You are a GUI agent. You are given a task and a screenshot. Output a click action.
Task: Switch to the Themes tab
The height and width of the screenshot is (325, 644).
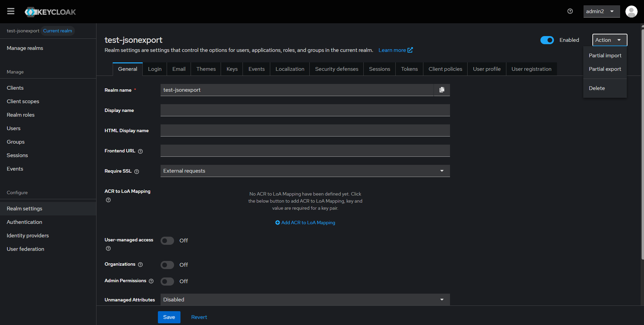206,69
